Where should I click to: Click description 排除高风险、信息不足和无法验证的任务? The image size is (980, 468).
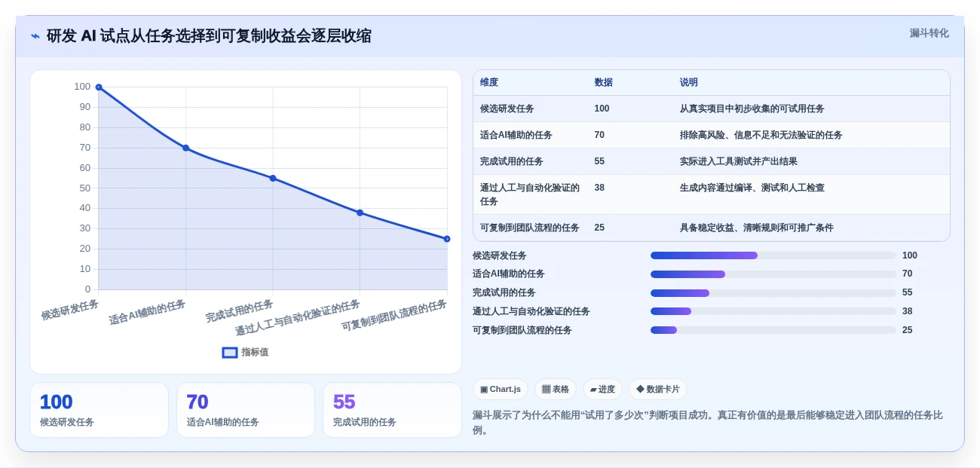(761, 135)
